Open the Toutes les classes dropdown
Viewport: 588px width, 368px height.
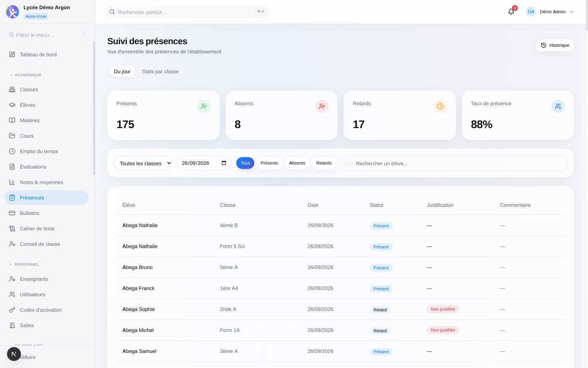[x=143, y=163]
